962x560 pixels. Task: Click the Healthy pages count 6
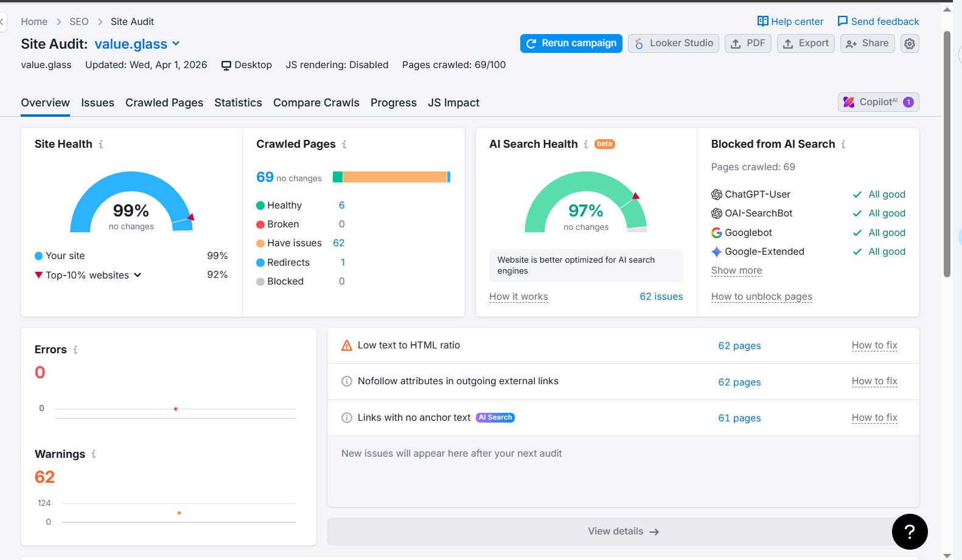click(x=342, y=206)
